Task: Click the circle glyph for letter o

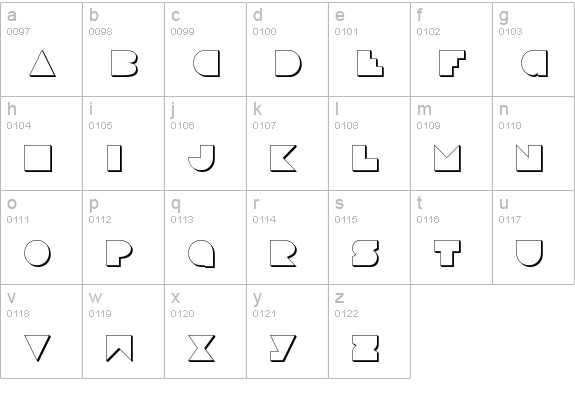Action: pos(37,253)
